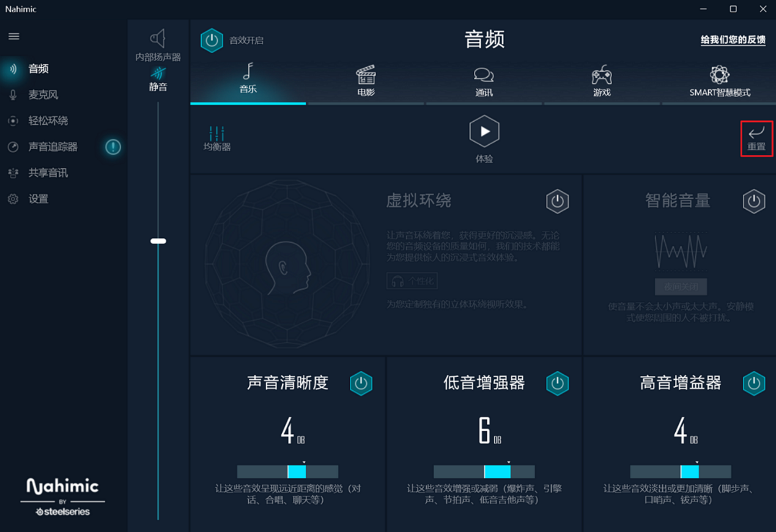Click the 给我们您的反馈 feedback link
Image resolution: width=776 pixels, height=532 pixels.
pos(733,40)
